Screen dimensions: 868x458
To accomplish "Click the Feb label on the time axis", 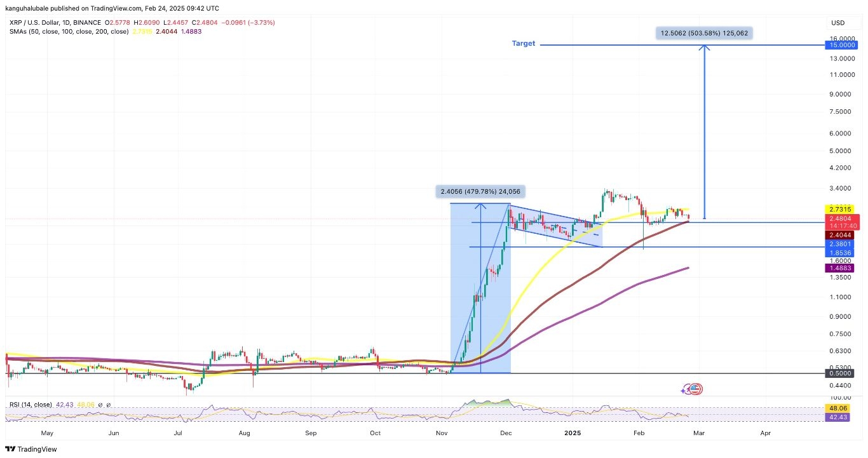I will (x=640, y=433).
